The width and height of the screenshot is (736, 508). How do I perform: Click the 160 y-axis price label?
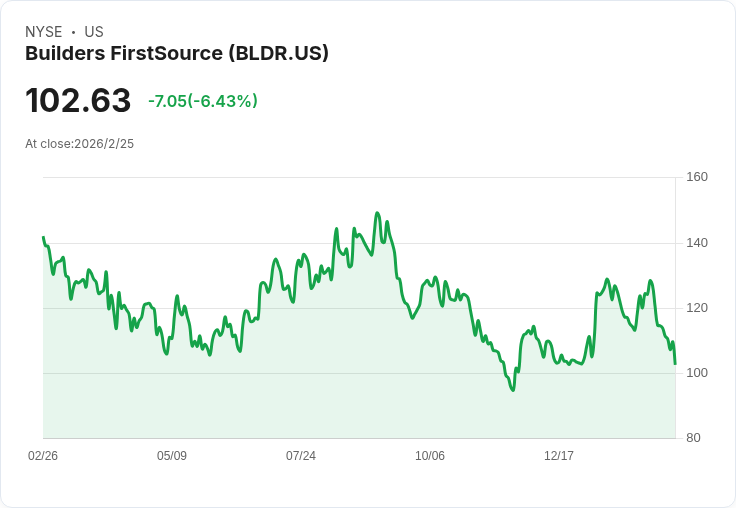pyautogui.click(x=697, y=177)
